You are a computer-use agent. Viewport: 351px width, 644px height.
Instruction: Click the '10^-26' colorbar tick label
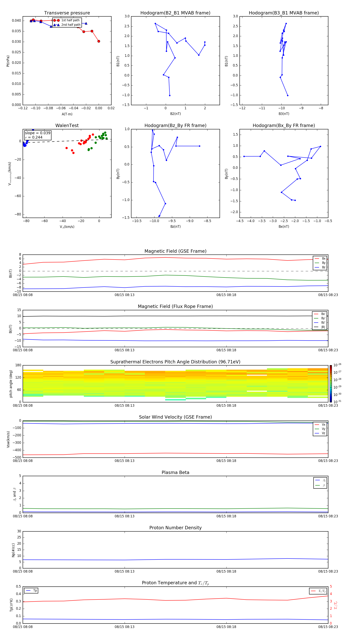(x=337, y=365)
